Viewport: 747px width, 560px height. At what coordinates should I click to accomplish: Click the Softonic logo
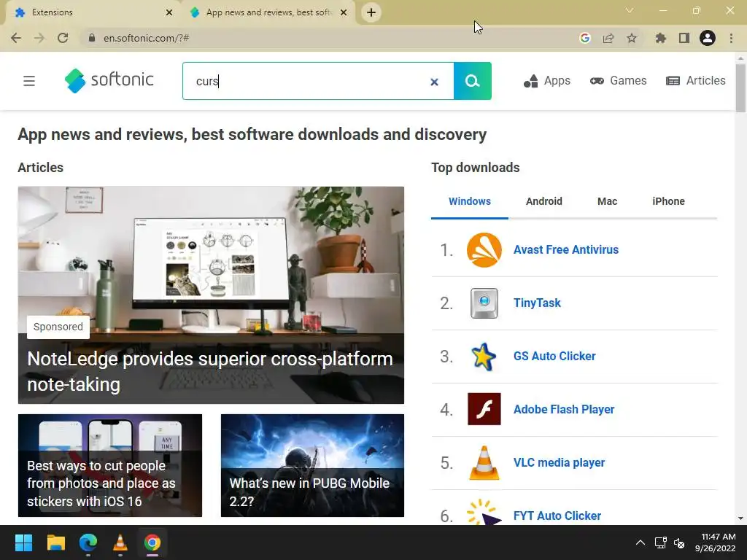click(109, 80)
